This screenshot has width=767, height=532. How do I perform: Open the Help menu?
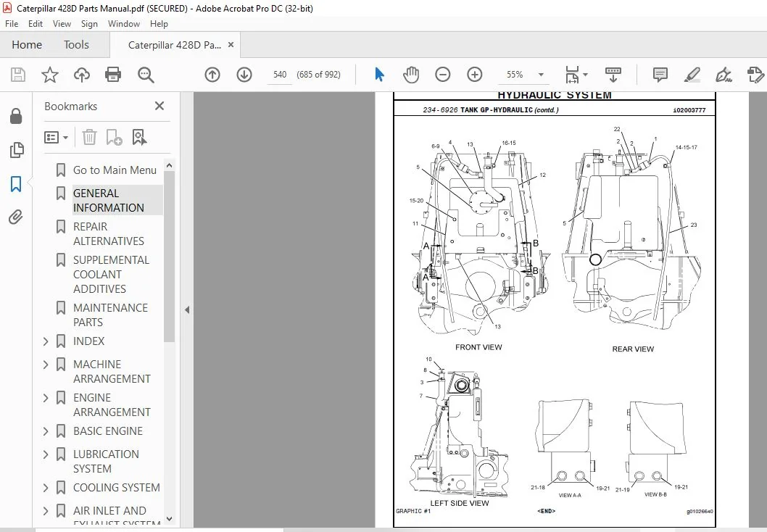tap(159, 23)
